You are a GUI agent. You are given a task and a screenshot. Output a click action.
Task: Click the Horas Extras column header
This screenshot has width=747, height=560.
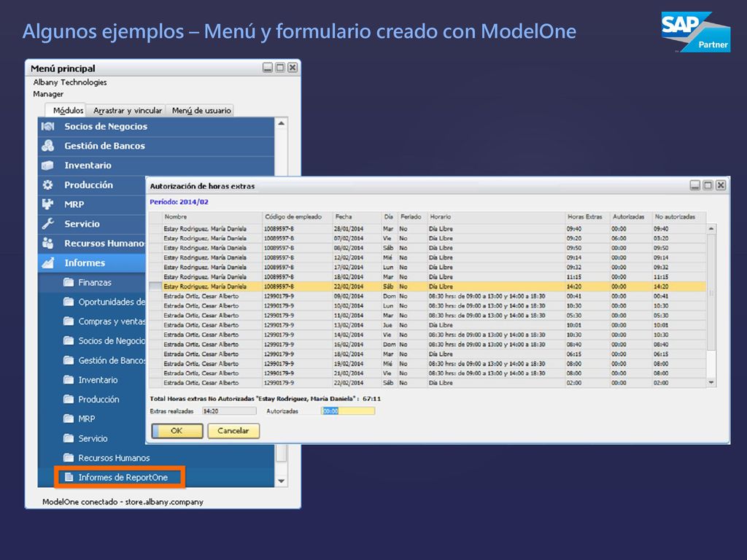(x=587, y=217)
